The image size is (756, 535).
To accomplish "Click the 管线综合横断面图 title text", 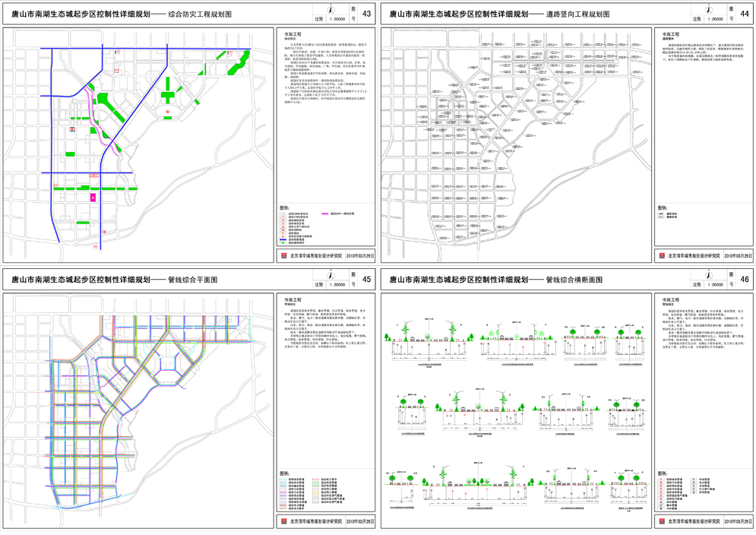I will click(574, 280).
